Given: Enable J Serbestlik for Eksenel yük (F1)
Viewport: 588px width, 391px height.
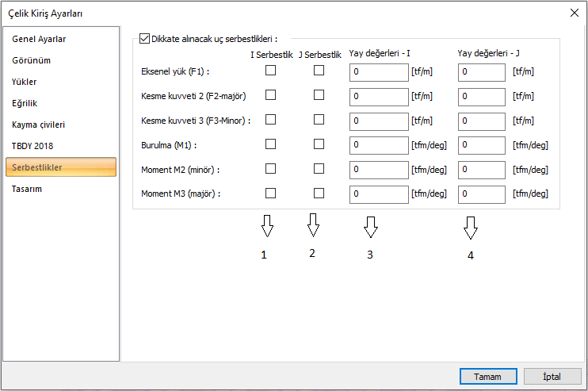Looking at the screenshot, I should (319, 71).
